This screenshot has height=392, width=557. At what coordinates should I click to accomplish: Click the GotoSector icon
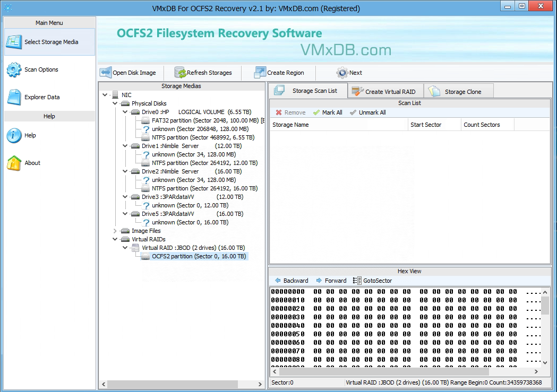[x=357, y=281]
